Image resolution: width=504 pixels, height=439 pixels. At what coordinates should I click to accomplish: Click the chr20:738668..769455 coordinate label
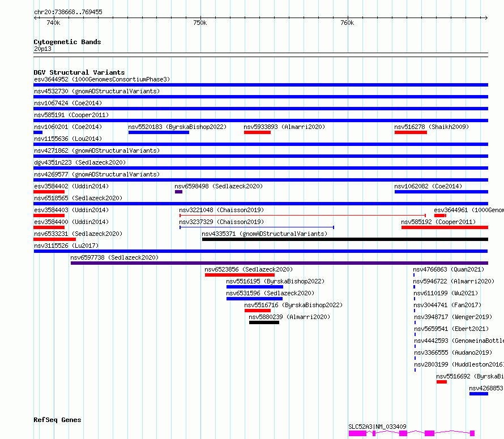click(x=68, y=12)
